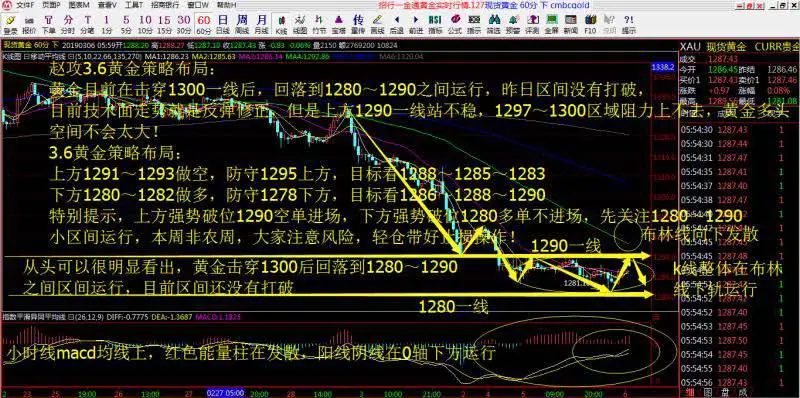The image size is (800, 398).
Task: Open the 分笔 tick view icon
Action: (x=87, y=23)
